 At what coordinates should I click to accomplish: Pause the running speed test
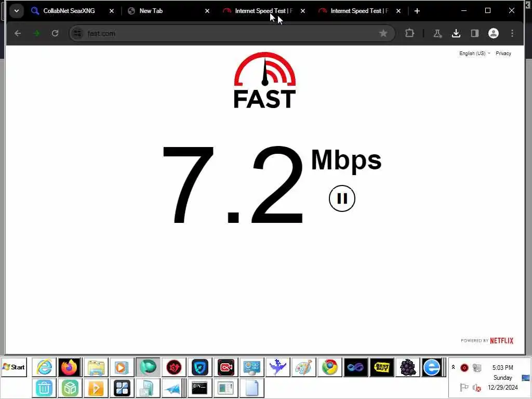click(x=342, y=198)
